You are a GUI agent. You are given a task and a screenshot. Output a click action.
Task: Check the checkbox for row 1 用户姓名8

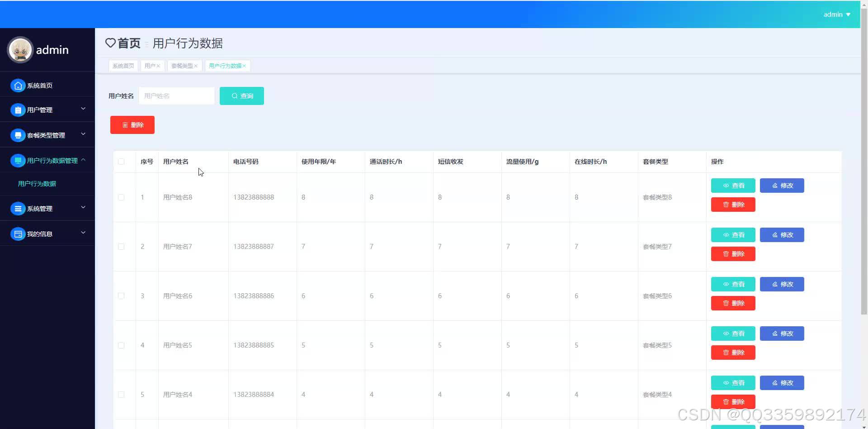point(121,197)
